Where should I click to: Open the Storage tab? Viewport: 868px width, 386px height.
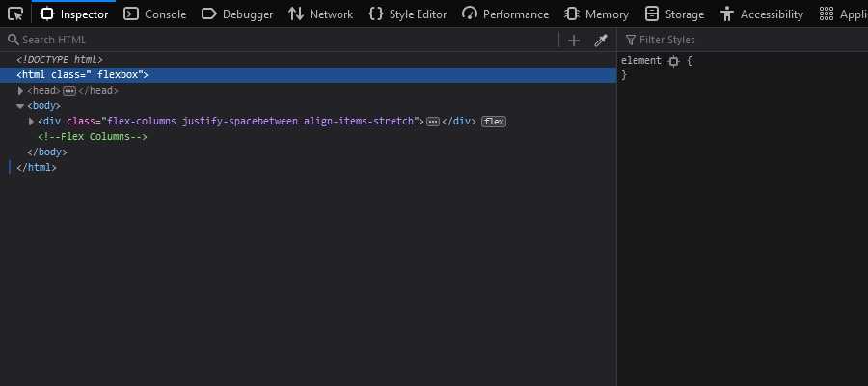click(x=674, y=14)
